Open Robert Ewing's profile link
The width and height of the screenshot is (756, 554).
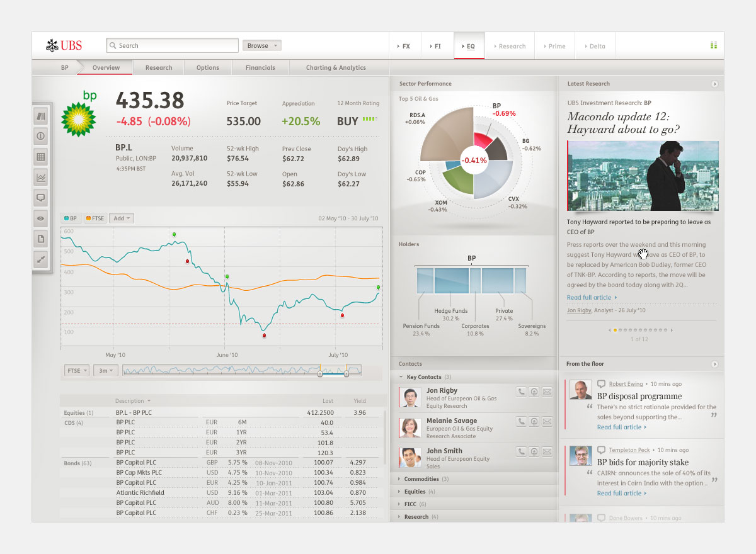click(x=626, y=384)
